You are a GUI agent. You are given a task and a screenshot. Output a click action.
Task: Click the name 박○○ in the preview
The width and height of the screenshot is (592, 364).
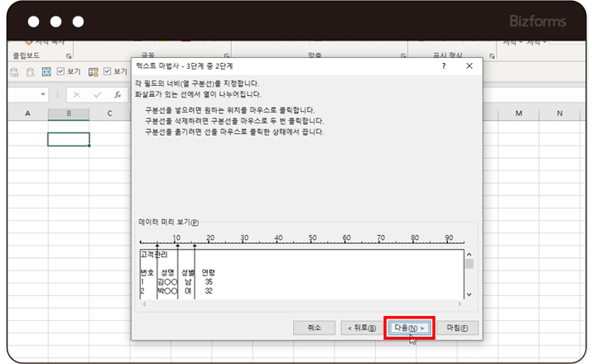(167, 291)
